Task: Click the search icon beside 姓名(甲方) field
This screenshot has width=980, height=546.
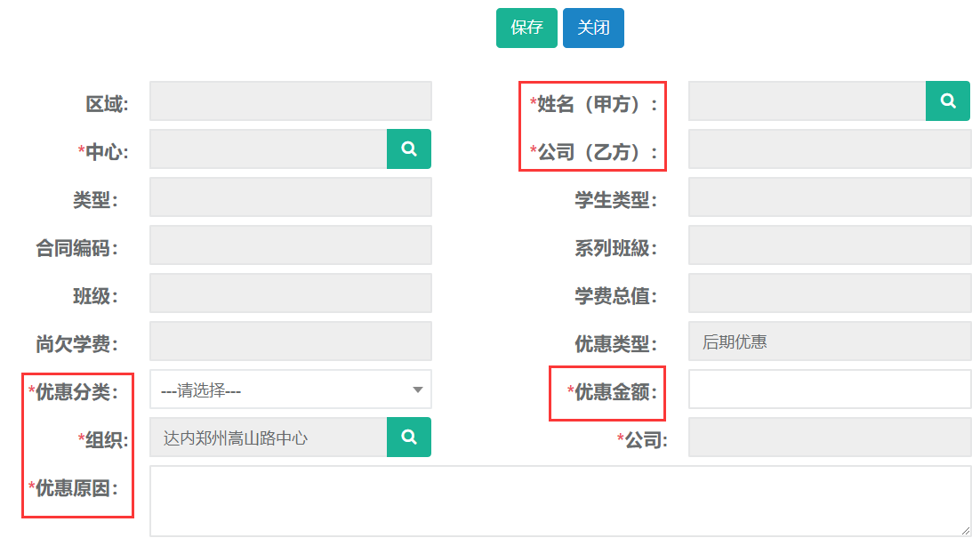Action: 948,101
